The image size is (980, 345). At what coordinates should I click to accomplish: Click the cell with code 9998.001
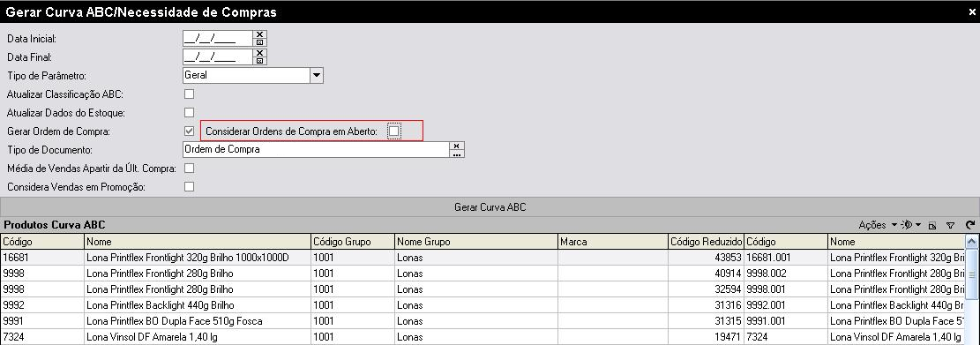pyautogui.click(x=786, y=289)
